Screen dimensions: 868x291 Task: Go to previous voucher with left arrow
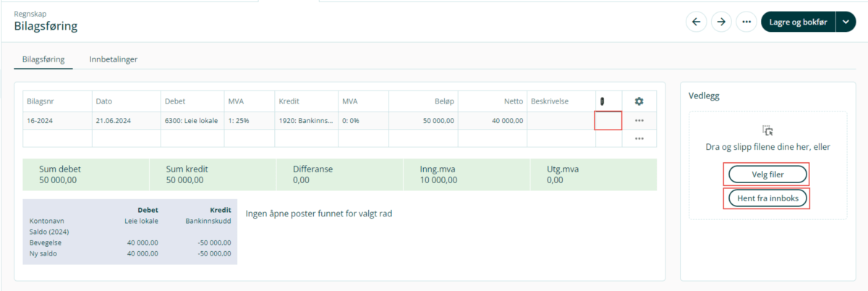pos(697,22)
